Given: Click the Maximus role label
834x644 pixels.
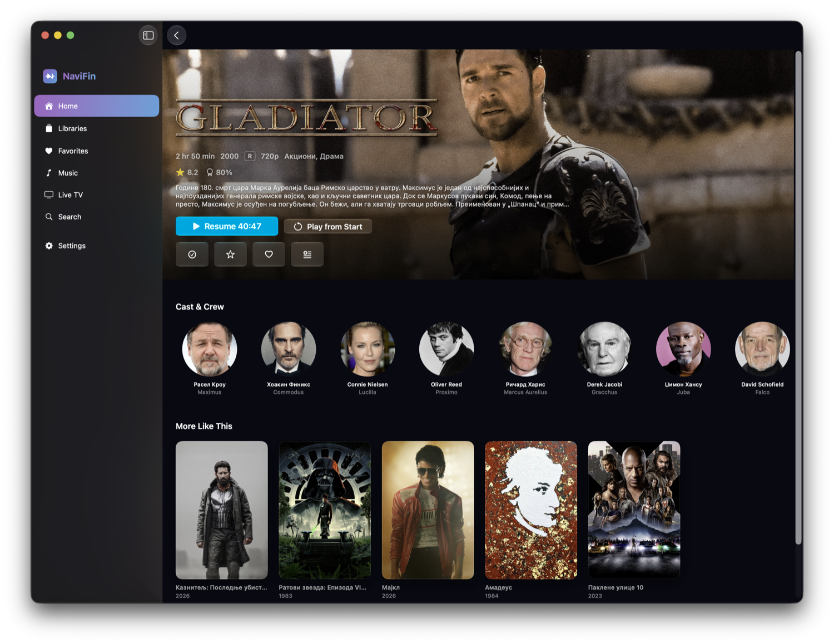Looking at the screenshot, I should (210, 392).
